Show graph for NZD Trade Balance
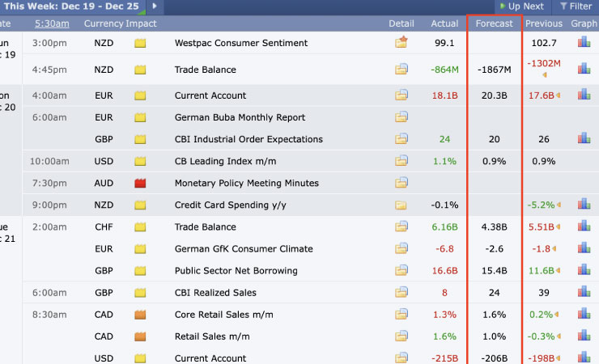Viewport: 599px width, 364px height. point(584,69)
